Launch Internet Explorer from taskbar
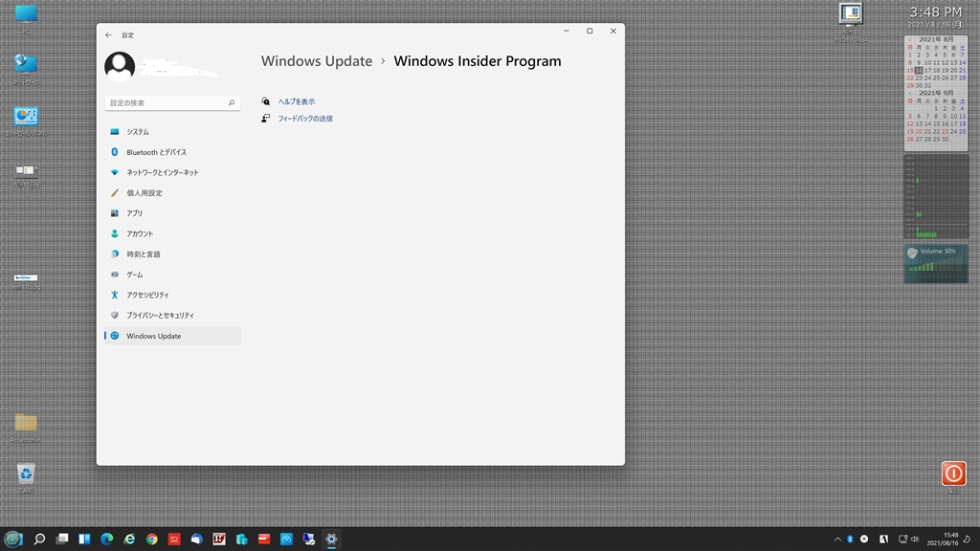This screenshot has height=551, width=980. [129, 539]
